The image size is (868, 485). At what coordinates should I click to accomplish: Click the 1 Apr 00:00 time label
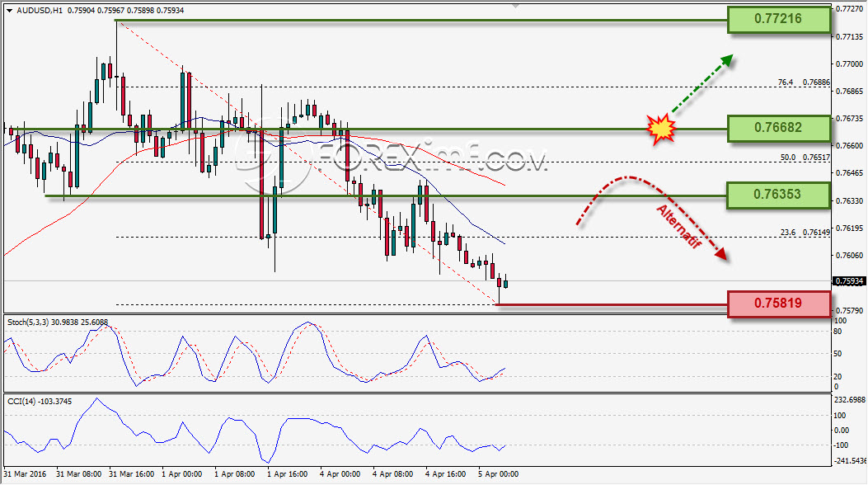[x=181, y=474]
